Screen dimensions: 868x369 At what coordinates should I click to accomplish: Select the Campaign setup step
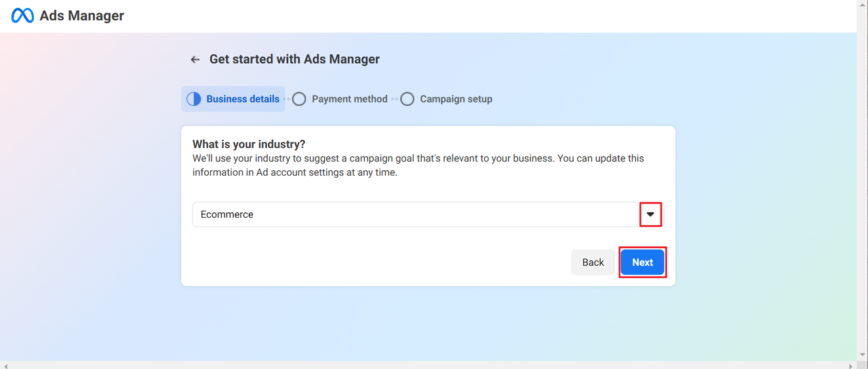coord(446,99)
